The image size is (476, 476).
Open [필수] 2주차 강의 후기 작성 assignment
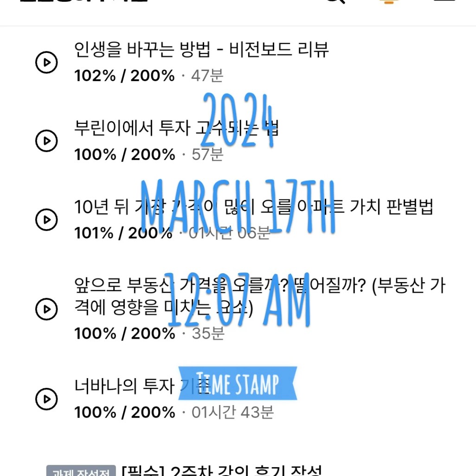click(x=222, y=470)
